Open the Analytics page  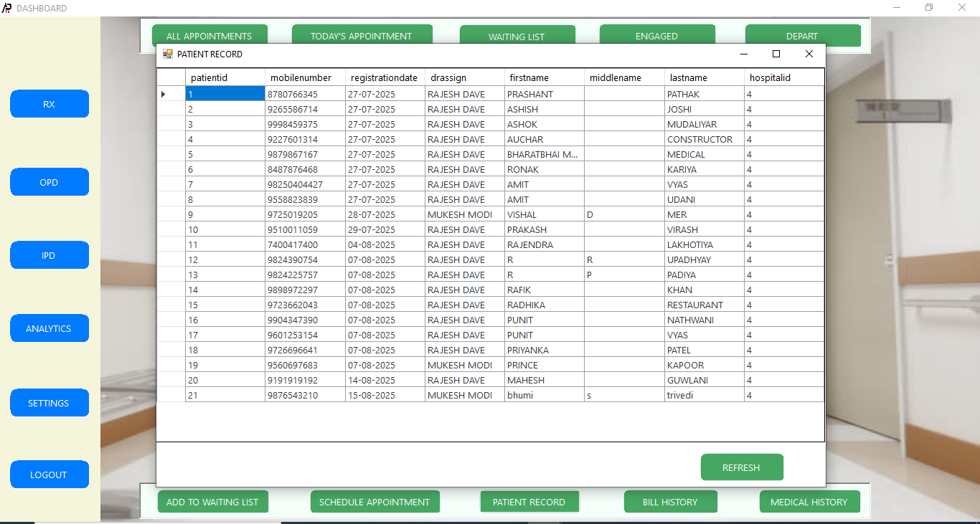tap(49, 328)
